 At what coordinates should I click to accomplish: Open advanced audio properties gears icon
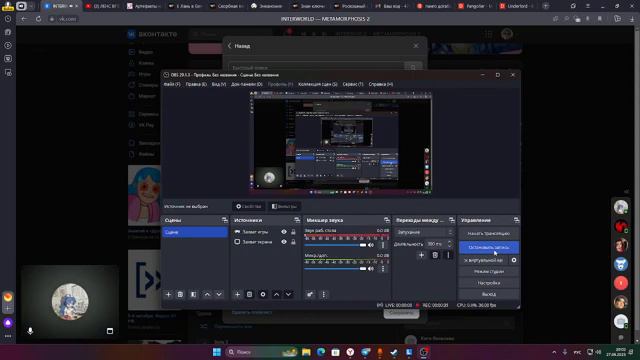pos(310,294)
